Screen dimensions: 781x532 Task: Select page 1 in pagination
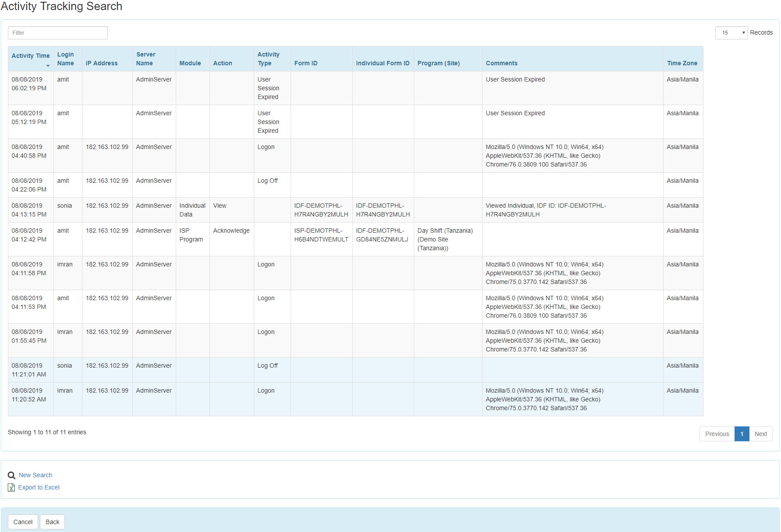click(x=742, y=434)
